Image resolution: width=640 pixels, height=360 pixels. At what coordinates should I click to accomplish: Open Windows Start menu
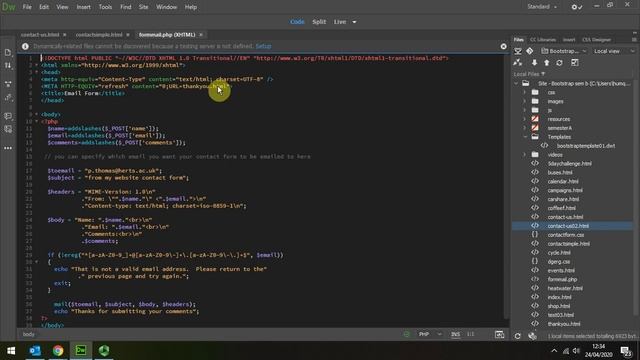(x=11, y=351)
